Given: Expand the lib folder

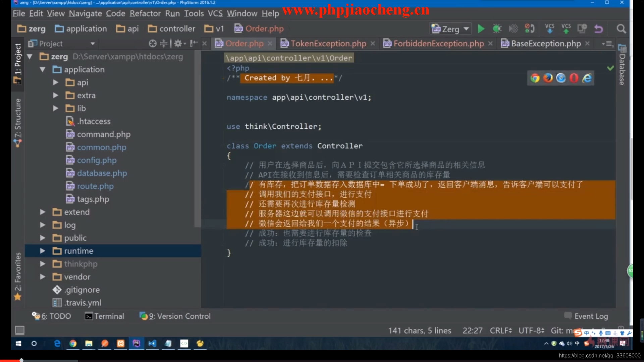Looking at the screenshot, I should point(56,108).
